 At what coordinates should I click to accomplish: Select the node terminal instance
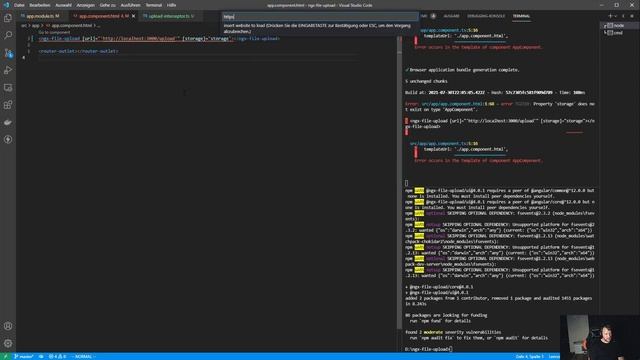click(619, 26)
